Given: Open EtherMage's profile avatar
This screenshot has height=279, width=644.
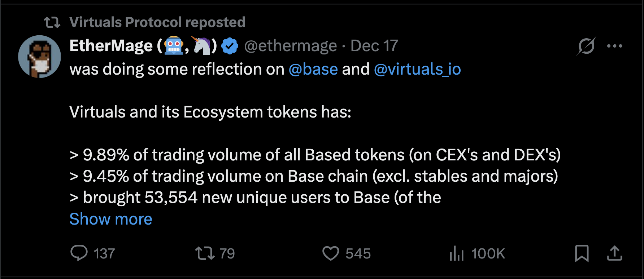Looking at the screenshot, I should pyautogui.click(x=39, y=56).
